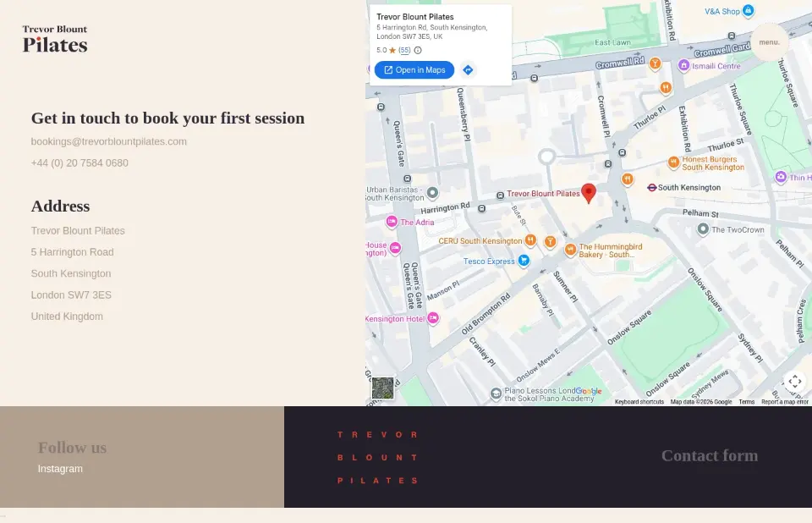
Task: Click the V&A Shop marker
Action: click(748, 10)
